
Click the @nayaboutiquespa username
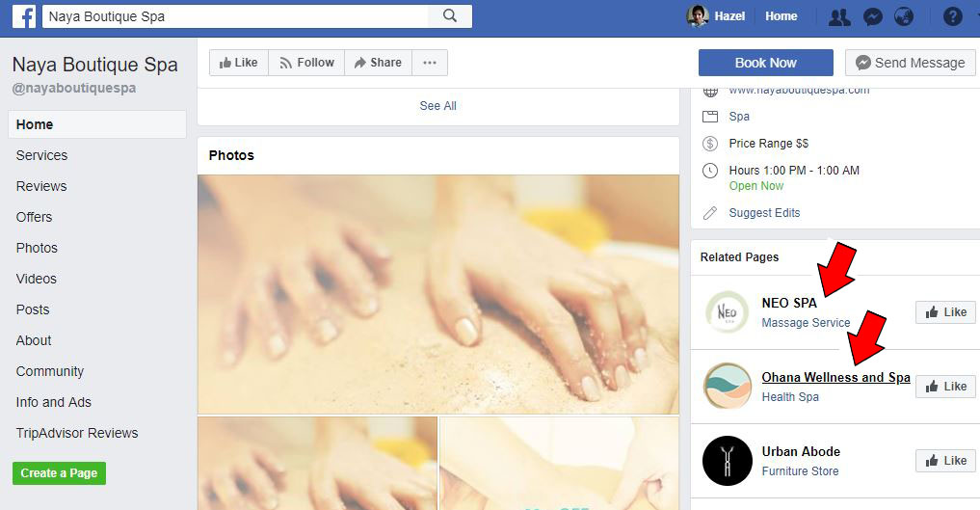(74, 88)
